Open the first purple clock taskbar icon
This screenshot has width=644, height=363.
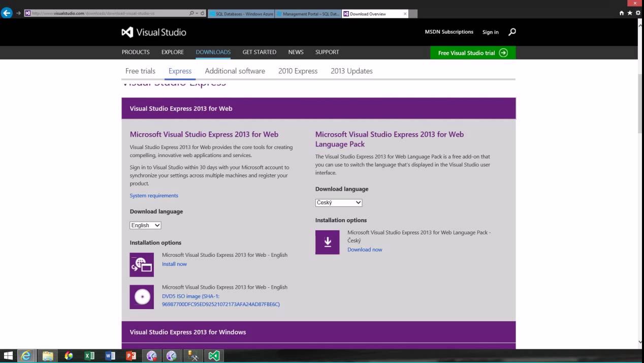(x=151, y=356)
